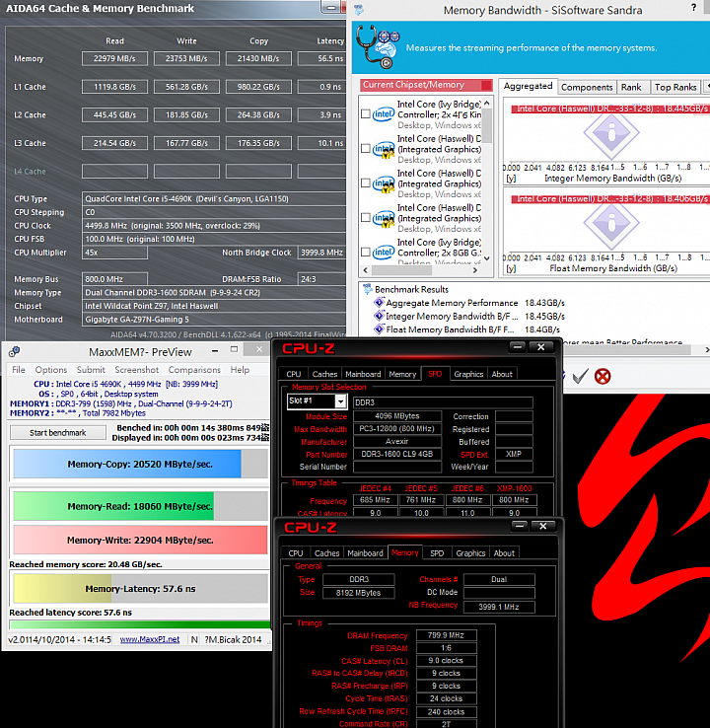Click the AIDA64 L1 Cache Write 561.28 GB/s field
710x728 pixels.
(x=186, y=87)
